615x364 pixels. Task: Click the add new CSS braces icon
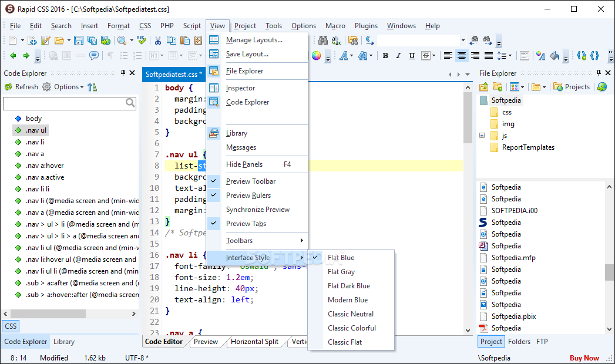pos(582,56)
